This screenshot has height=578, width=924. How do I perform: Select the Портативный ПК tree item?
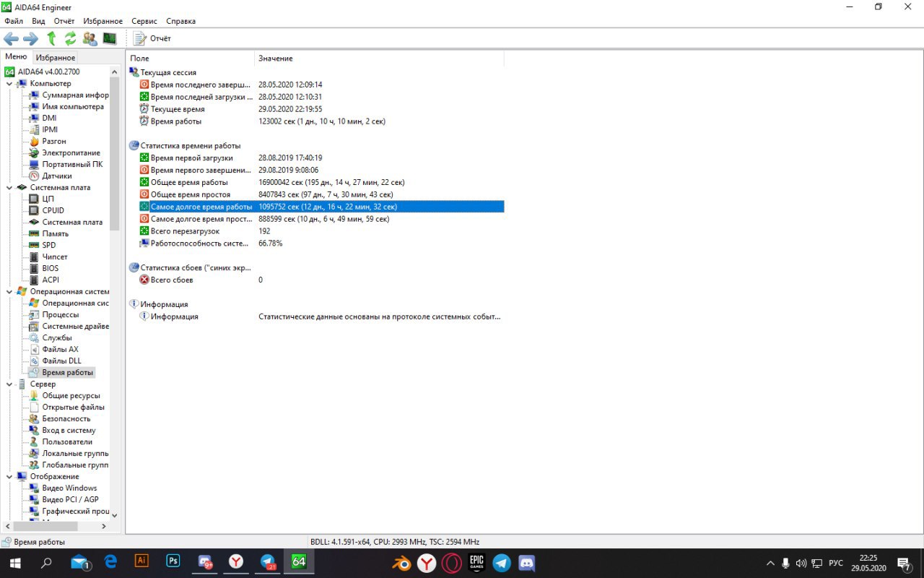[x=66, y=165]
